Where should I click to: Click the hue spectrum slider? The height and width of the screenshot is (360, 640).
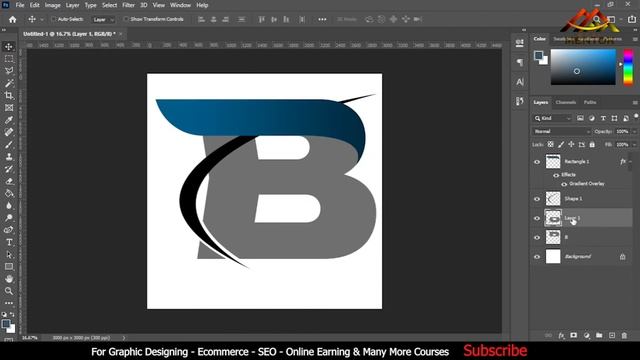[628, 67]
